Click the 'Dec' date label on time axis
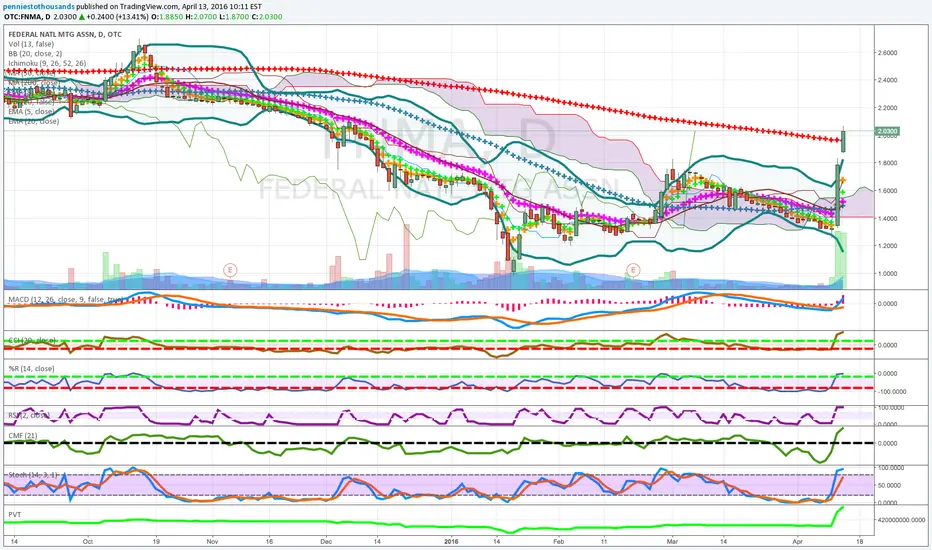The width and height of the screenshot is (932, 550). click(x=326, y=542)
